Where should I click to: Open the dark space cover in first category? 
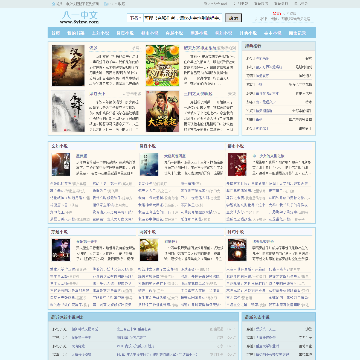pyautogui.click(x=61, y=165)
